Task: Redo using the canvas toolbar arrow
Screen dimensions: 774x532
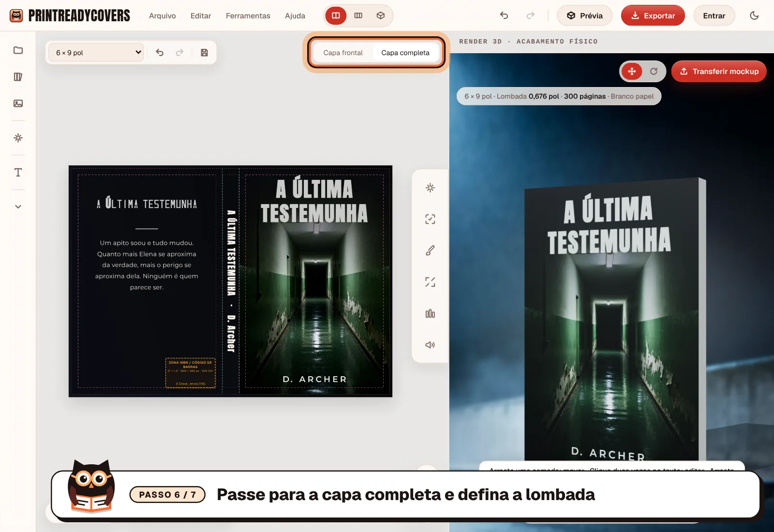Action: point(179,52)
